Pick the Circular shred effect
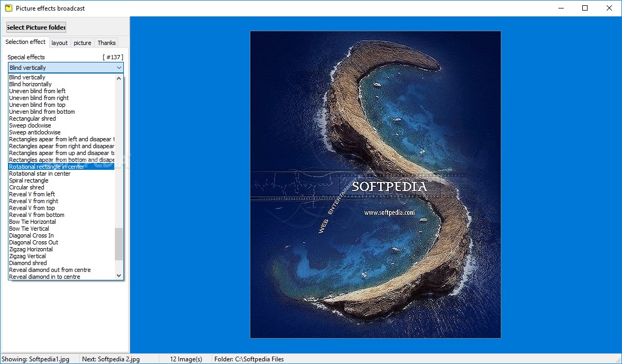This screenshot has height=364, width=622. click(61, 187)
